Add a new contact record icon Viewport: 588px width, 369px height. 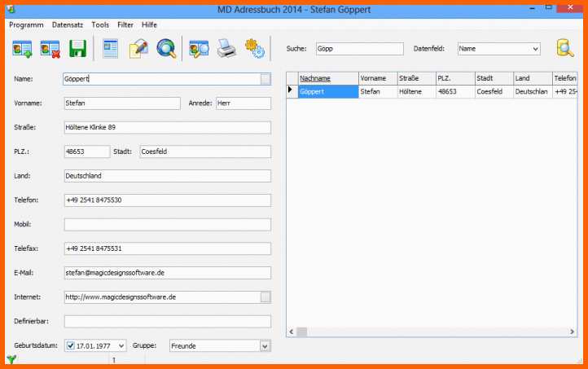pyautogui.click(x=22, y=49)
